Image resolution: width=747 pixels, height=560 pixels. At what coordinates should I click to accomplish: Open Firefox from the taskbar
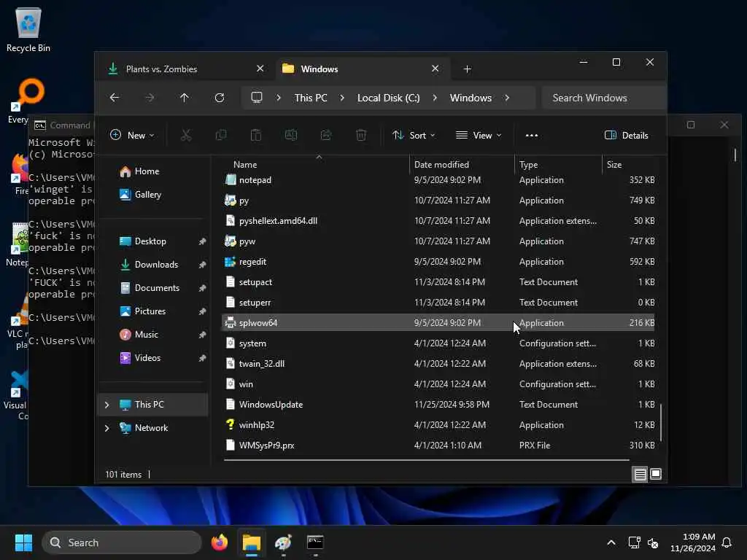(220, 542)
